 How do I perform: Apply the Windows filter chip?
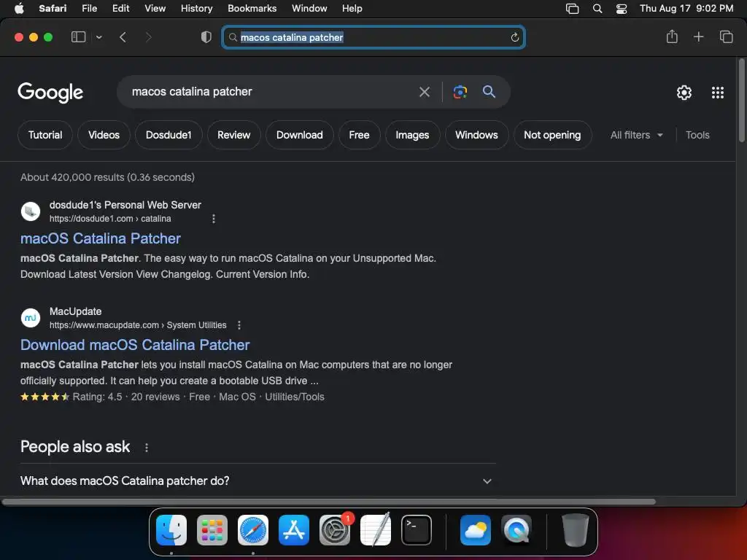477,135
